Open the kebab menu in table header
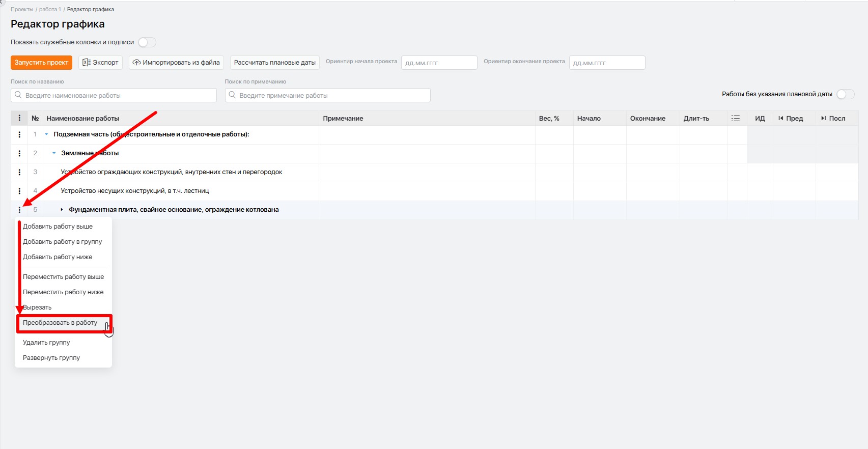Screen dimensions: 868x449 (x=19, y=118)
